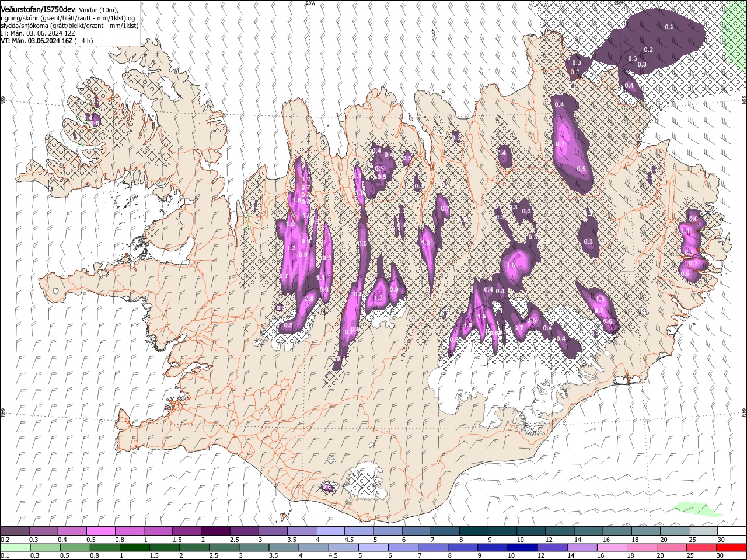Viewport: 747px width, 560px height.
Task: Pick the steel blue 6–7 swatch in top legend row
Action: 417,531
